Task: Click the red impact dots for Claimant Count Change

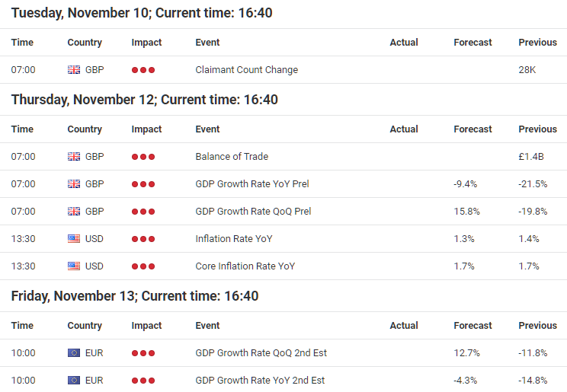Action: (143, 70)
